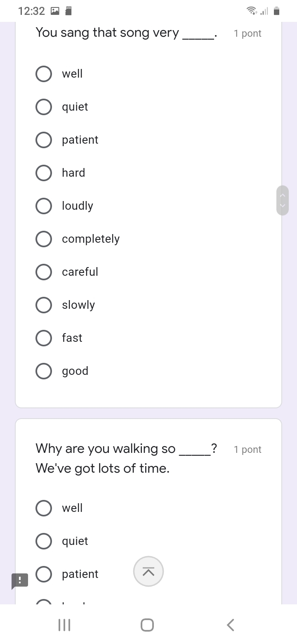The image size is (297, 644).
Task: Select "well" for the song question
Action: click(44, 74)
